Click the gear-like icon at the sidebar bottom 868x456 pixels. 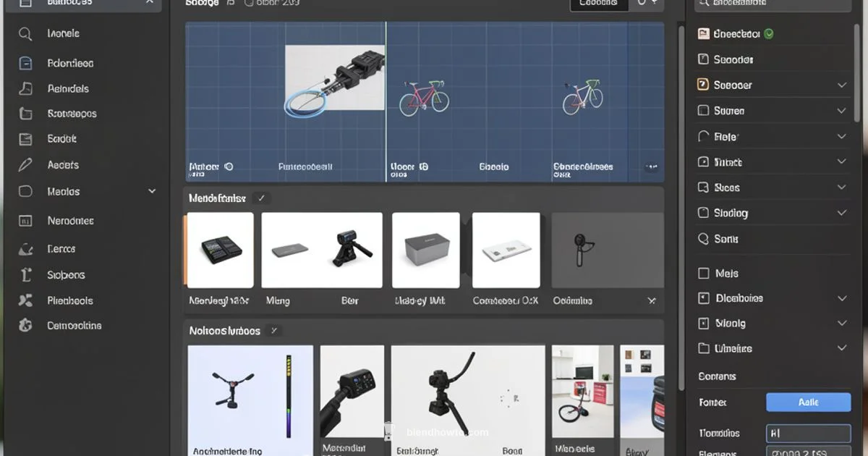pos(25,326)
